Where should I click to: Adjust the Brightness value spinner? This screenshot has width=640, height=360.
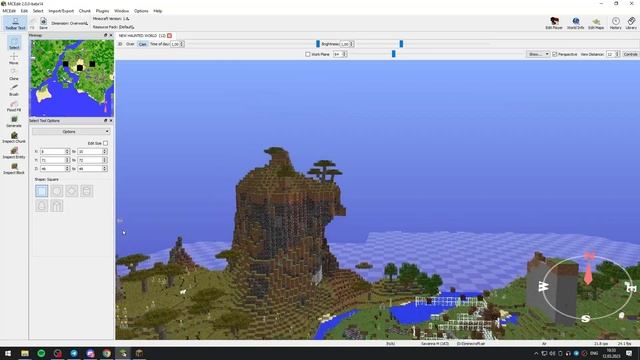tap(347, 44)
